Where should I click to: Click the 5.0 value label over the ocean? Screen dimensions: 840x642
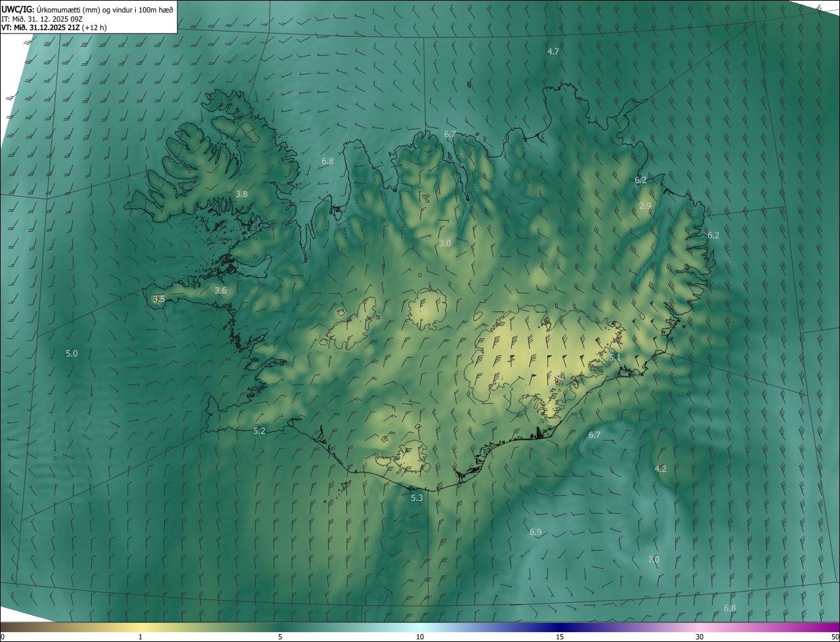[72, 353]
